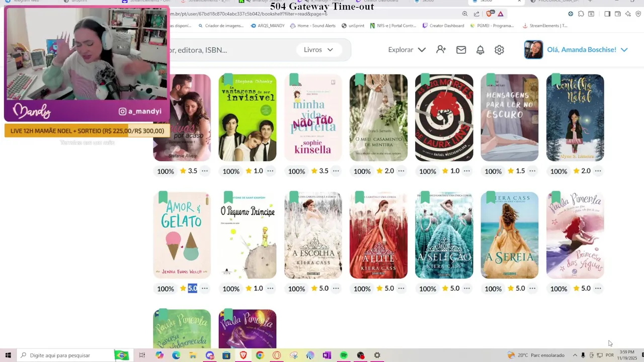Click the highlighted 5.0 rating under Amor & Gelato

pyautogui.click(x=193, y=288)
